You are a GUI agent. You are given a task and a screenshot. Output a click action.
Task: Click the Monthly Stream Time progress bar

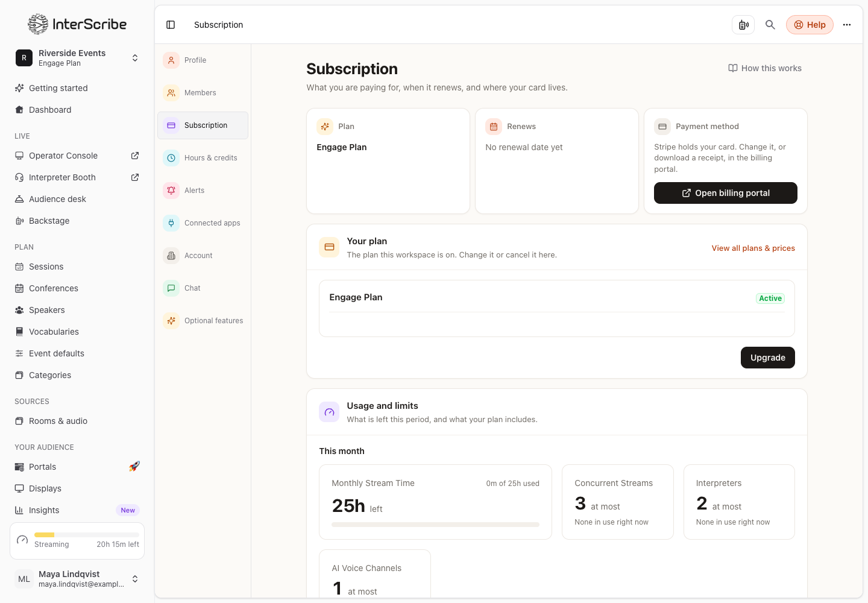pos(435,525)
